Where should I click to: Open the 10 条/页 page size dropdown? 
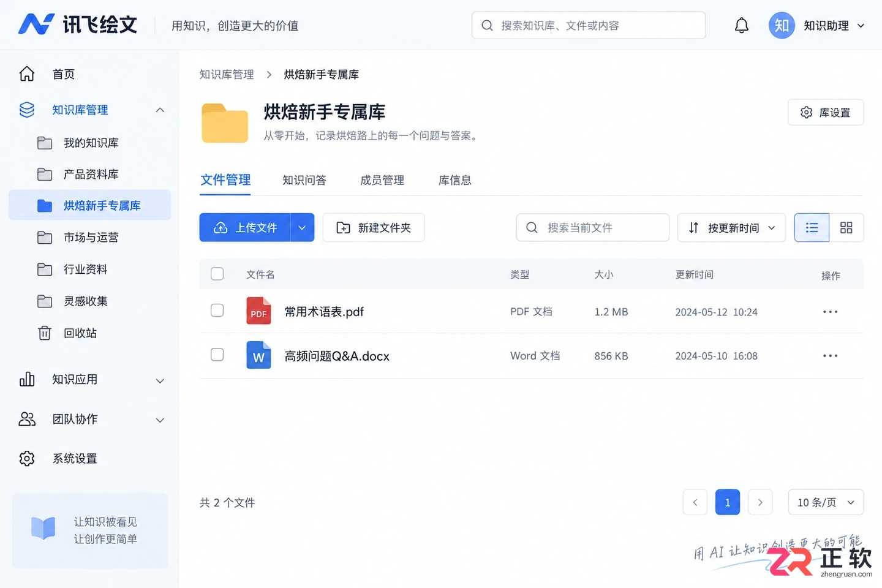826,502
